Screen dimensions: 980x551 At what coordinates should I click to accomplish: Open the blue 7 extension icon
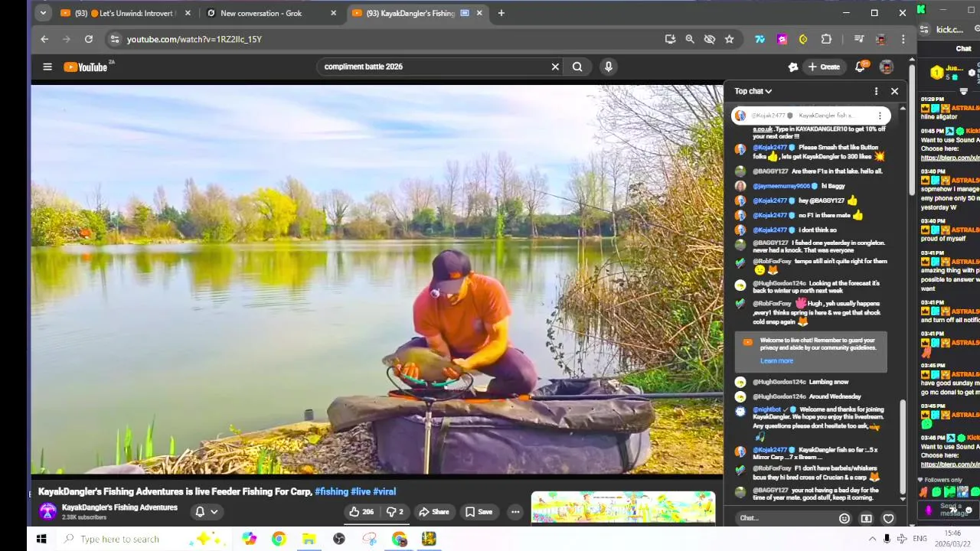(x=759, y=39)
